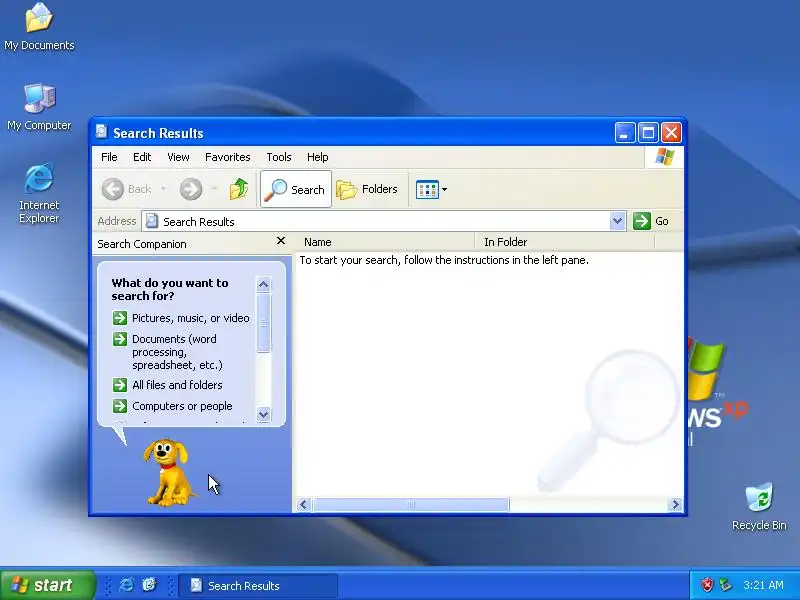The width and height of the screenshot is (800, 600).
Task: Click green arrow beside Pictures, music, or video
Action: (120, 318)
